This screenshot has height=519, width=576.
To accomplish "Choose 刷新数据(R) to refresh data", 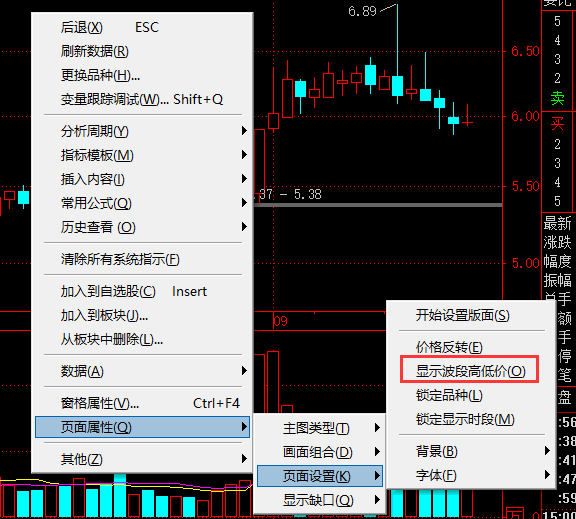I will point(143,51).
